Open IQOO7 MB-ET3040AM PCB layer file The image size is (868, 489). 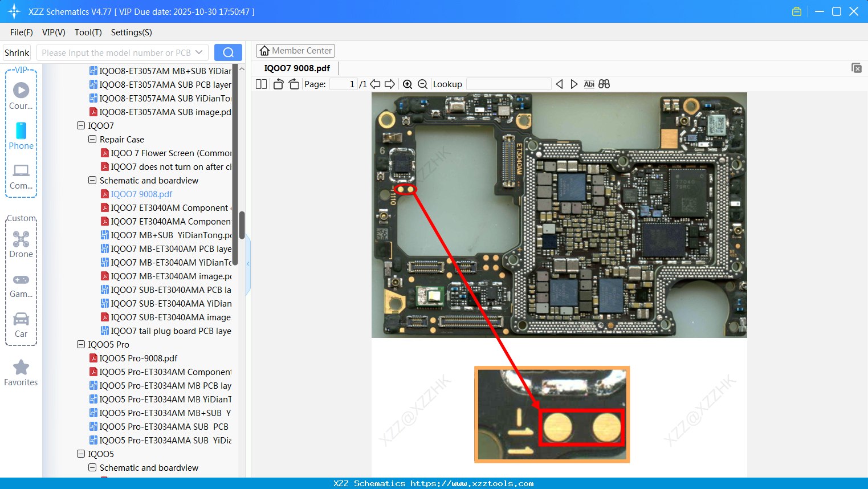pyautogui.click(x=166, y=248)
